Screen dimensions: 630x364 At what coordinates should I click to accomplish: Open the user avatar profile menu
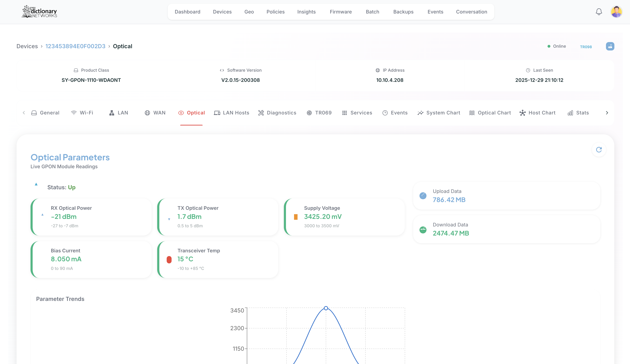coord(616,12)
